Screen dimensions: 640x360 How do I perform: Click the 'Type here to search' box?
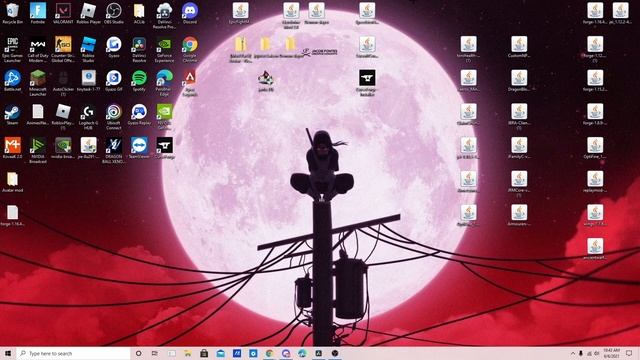(x=73, y=353)
